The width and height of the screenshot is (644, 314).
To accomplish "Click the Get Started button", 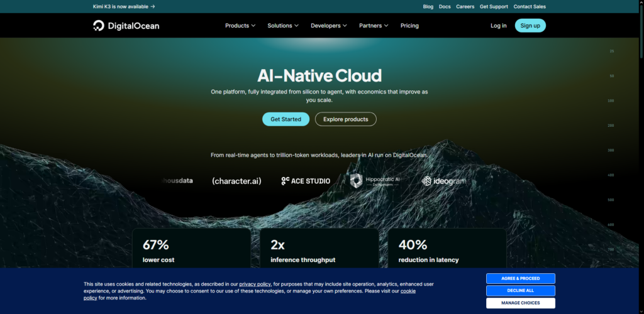I will point(286,119).
